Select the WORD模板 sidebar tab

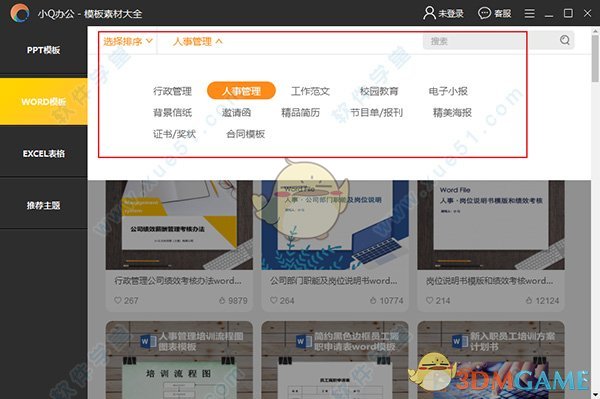[x=44, y=101]
